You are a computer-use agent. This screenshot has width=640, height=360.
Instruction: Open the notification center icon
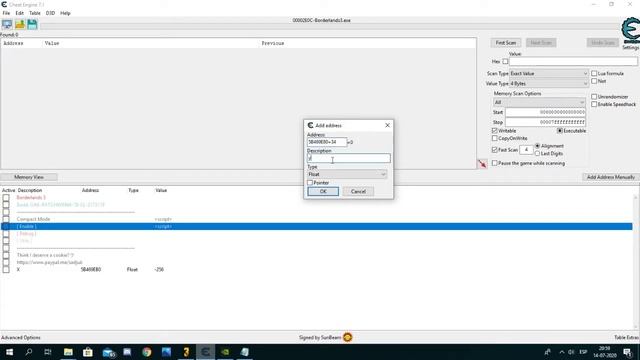click(627, 352)
